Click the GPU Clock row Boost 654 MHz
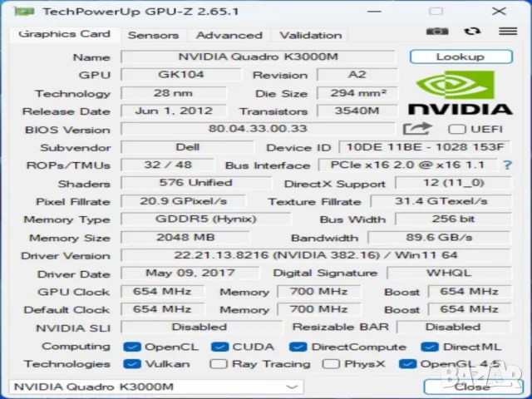 [470, 292]
